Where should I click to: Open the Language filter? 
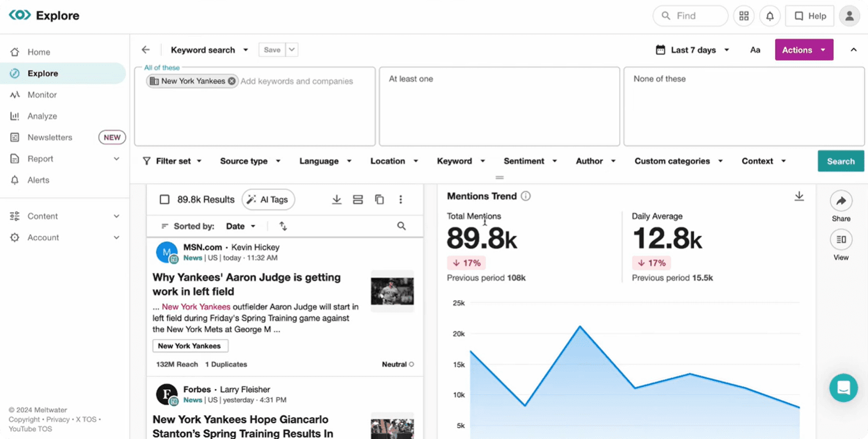(x=325, y=161)
